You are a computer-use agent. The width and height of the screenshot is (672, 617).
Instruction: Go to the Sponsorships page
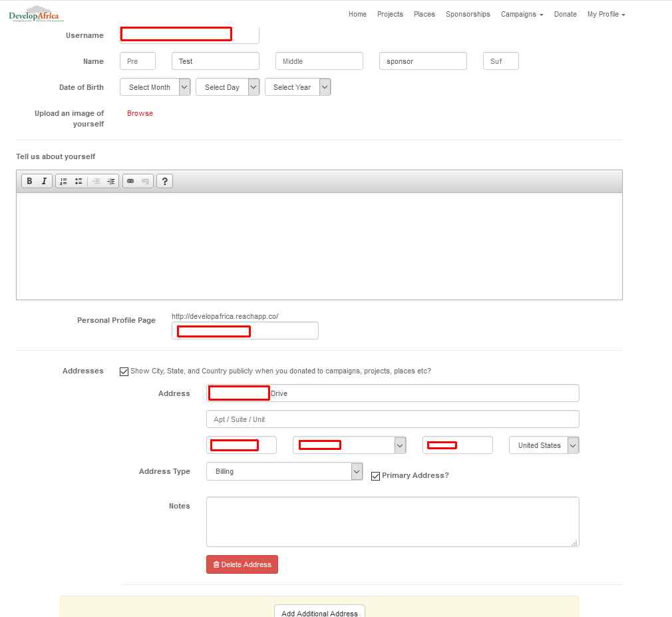pyautogui.click(x=468, y=14)
